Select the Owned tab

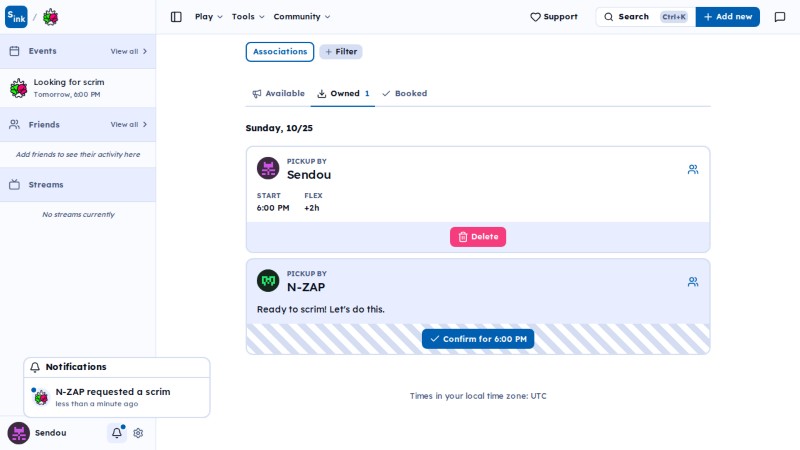coord(343,93)
